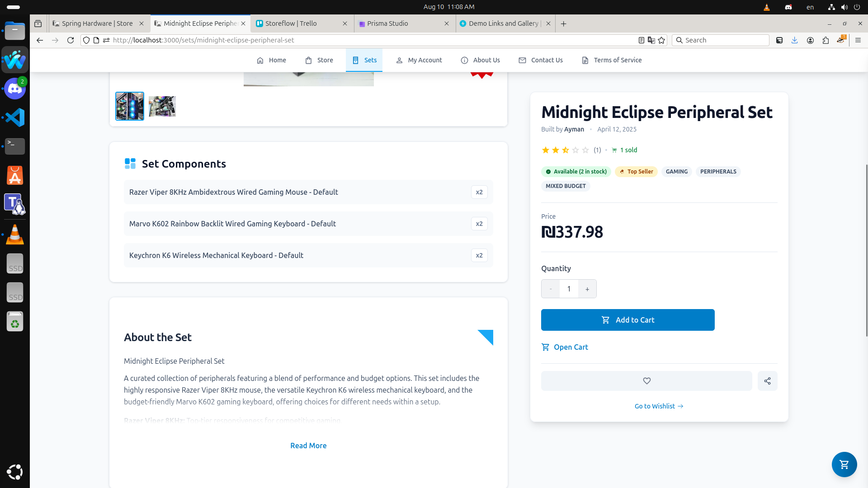
Task: Open the clock and calendar menu
Action: (x=449, y=7)
